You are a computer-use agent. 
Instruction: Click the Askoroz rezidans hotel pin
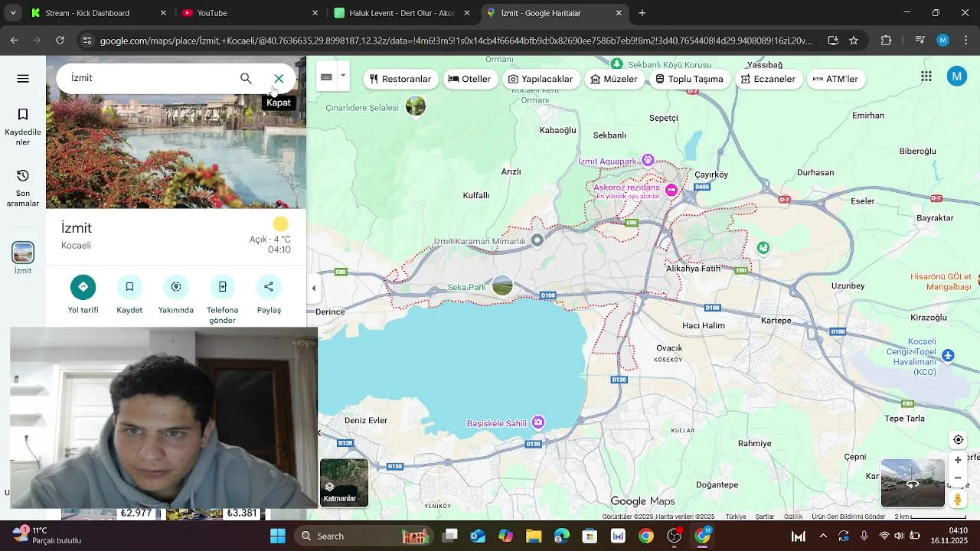coord(671,190)
